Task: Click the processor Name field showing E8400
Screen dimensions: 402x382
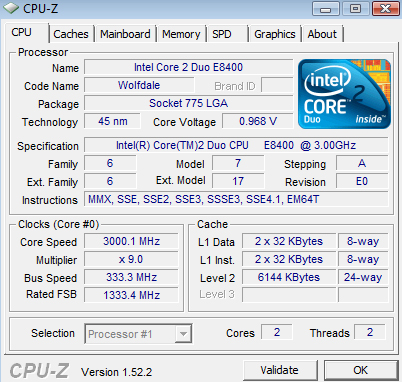Action: pos(189,67)
